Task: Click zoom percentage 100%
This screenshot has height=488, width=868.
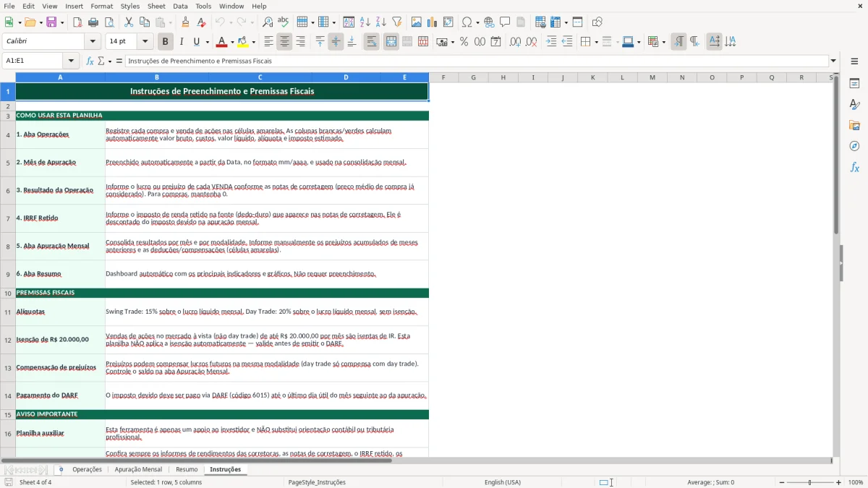Action: 856,482
